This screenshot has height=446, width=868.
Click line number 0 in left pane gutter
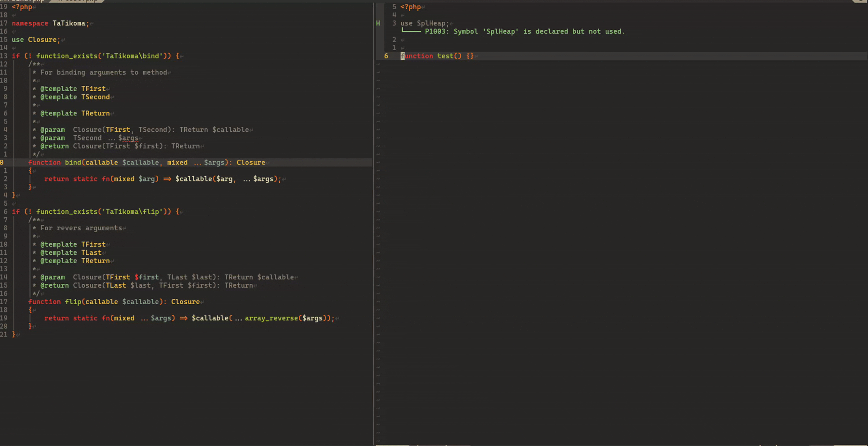pos(2,163)
